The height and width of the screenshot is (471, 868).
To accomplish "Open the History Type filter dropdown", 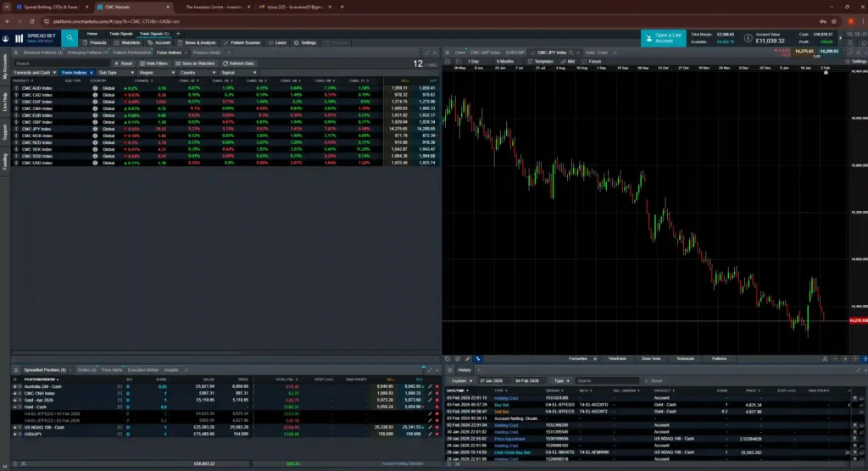I will point(561,381).
